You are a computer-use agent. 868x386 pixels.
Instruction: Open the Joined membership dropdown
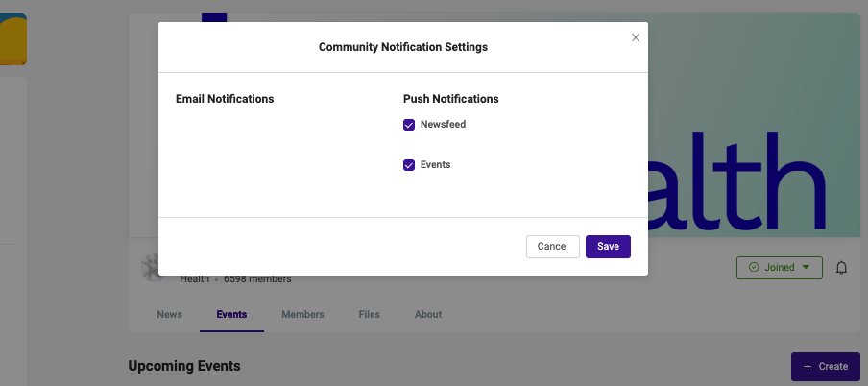click(780, 268)
